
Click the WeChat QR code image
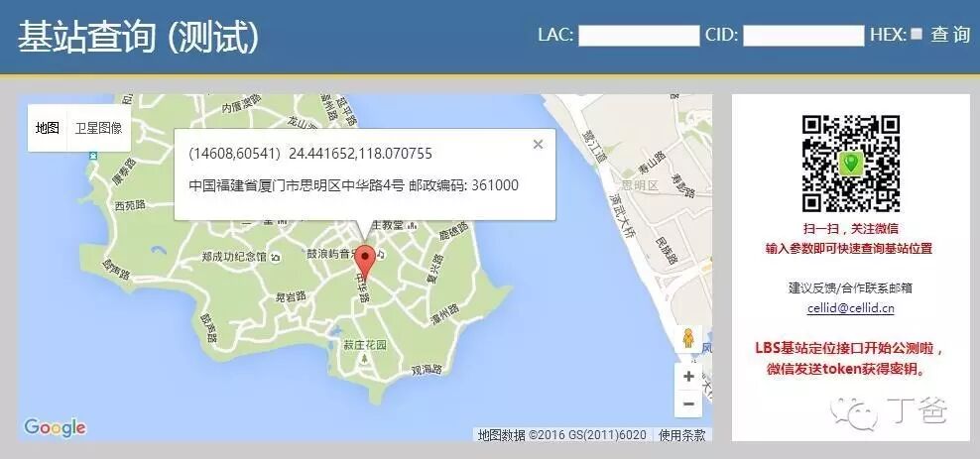point(851,164)
